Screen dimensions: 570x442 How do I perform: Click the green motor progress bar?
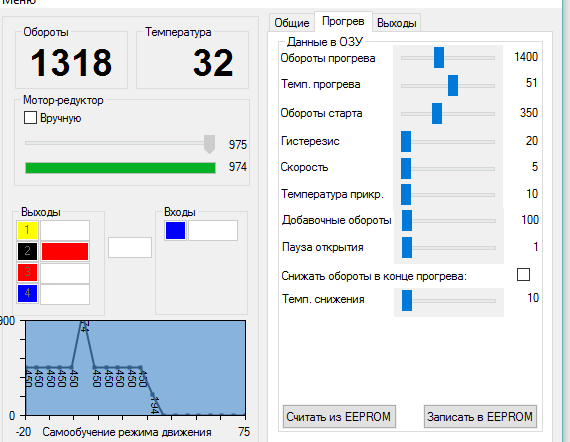pos(120,168)
